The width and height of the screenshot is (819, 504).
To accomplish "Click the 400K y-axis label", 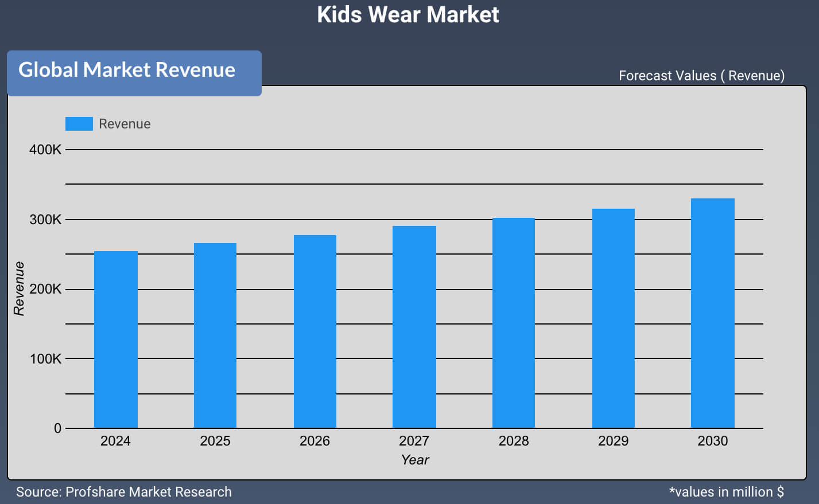I will pyautogui.click(x=45, y=150).
